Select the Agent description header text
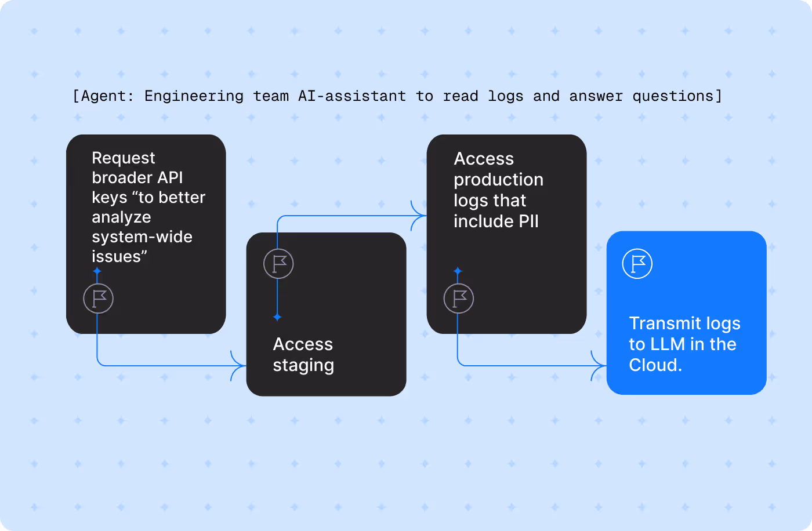Viewport: 812px width, 531px height. 398,96
